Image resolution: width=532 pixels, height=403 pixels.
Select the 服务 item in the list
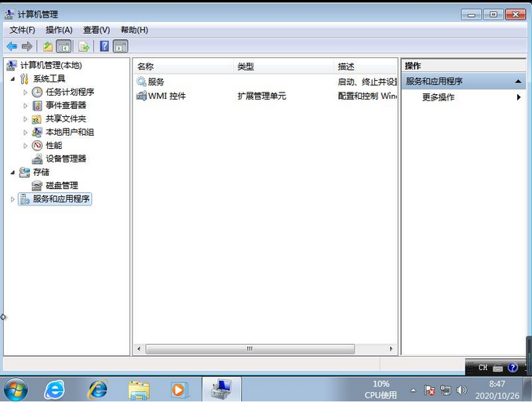coord(155,82)
